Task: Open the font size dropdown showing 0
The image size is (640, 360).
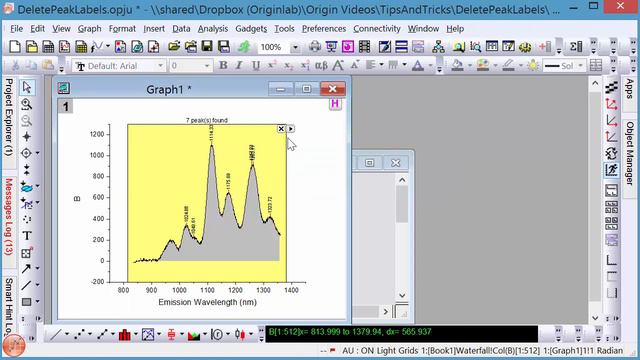Action: pos(207,66)
